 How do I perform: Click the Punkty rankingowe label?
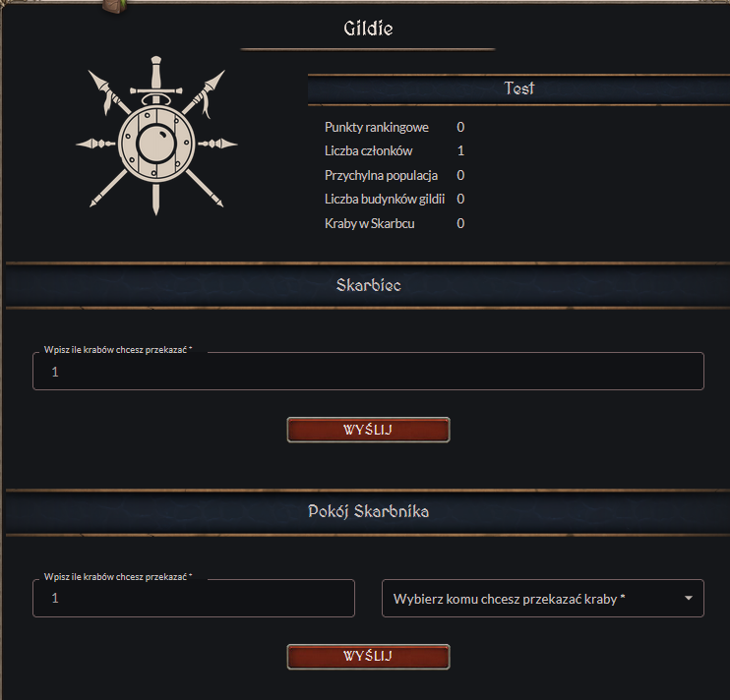pos(376,128)
